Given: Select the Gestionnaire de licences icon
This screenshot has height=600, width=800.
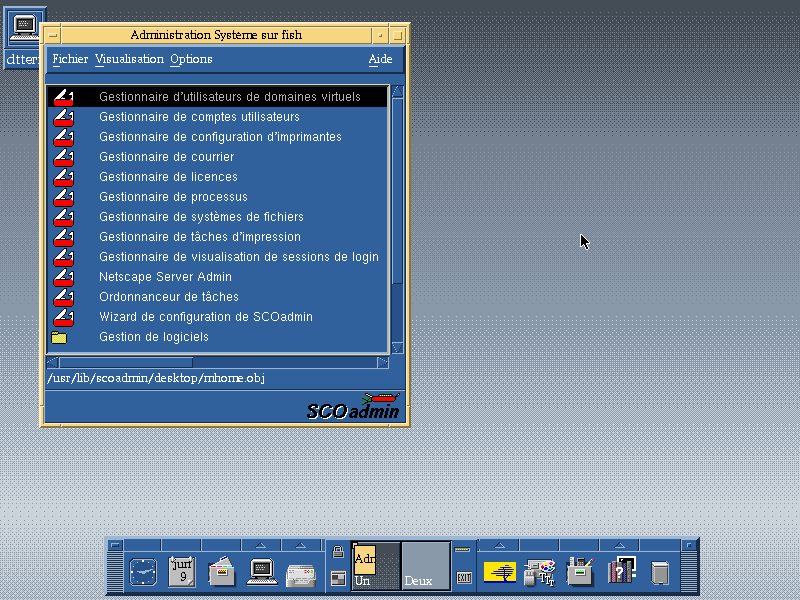Looking at the screenshot, I should 64,177.
